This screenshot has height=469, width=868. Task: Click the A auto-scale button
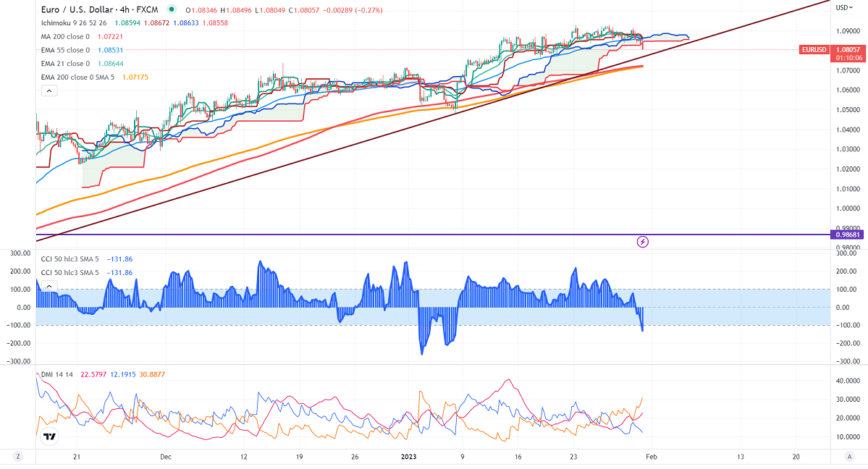click(x=848, y=457)
